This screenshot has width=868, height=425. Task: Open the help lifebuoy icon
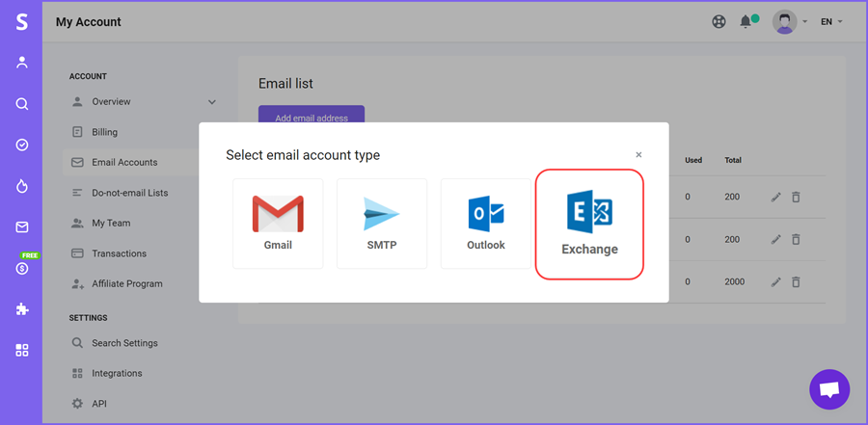coord(719,22)
